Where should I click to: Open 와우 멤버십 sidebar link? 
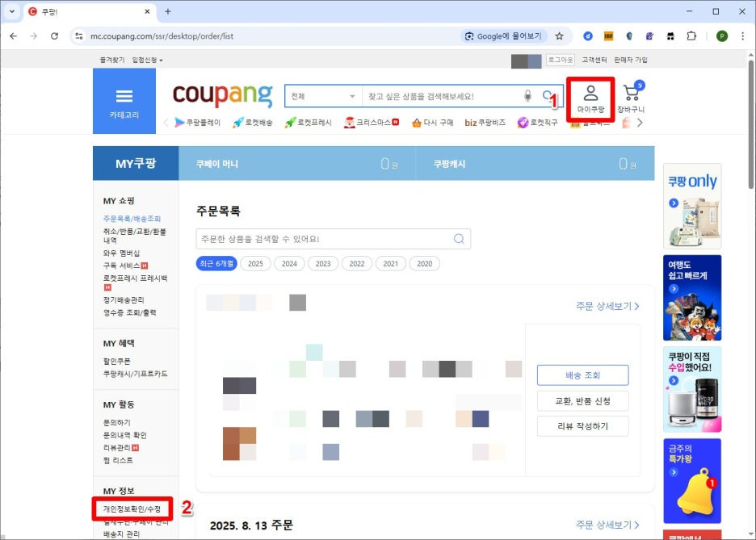click(121, 253)
